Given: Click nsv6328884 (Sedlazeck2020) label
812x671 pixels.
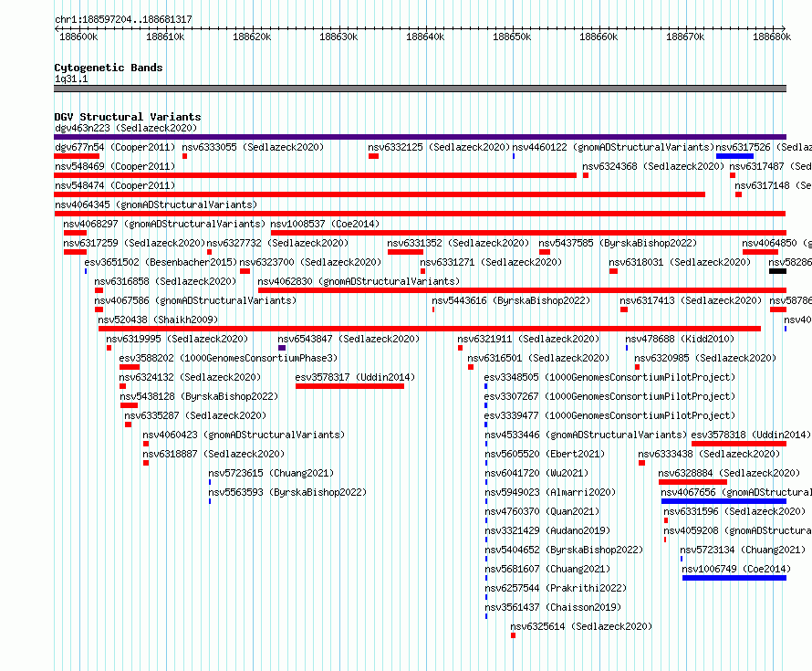Looking at the screenshot, I should point(729,473).
